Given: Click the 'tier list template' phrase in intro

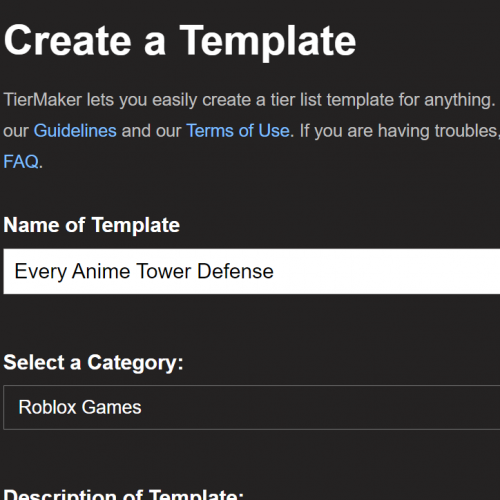Looking at the screenshot, I should (332, 100).
